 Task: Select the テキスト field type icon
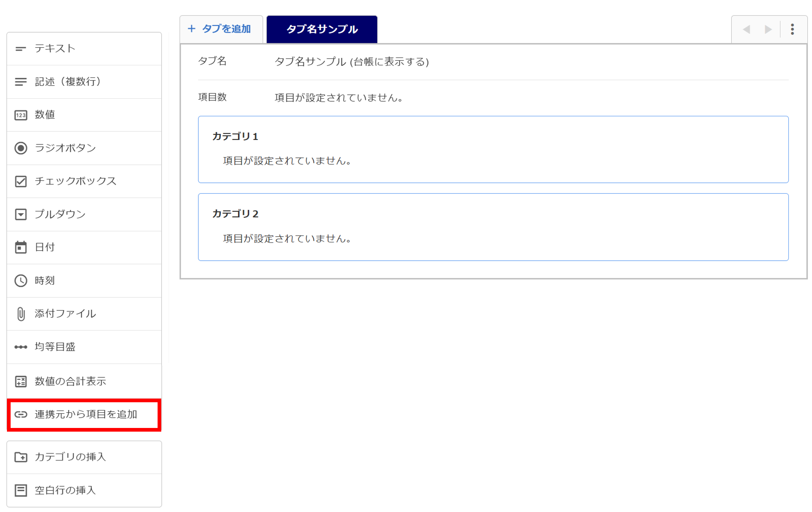pos(21,49)
